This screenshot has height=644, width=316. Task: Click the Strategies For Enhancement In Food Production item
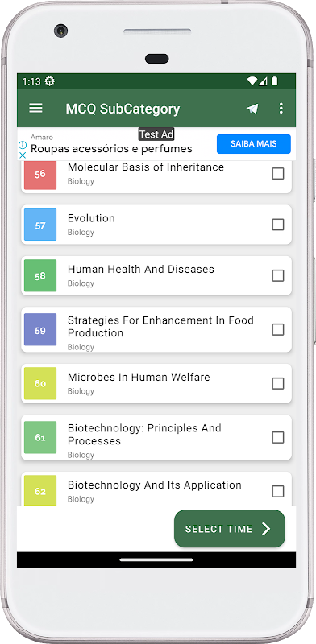[x=156, y=329]
